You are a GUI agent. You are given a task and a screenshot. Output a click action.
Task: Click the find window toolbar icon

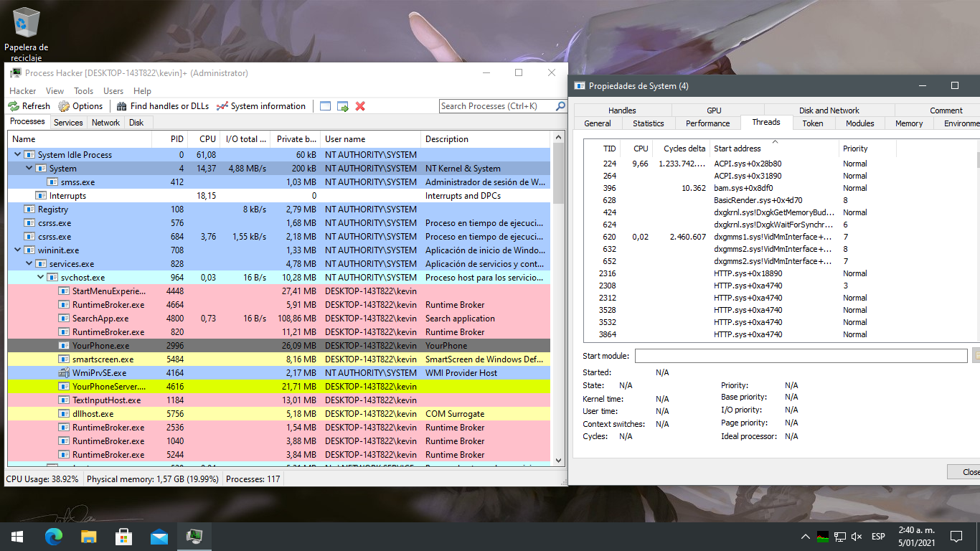tap(326, 106)
